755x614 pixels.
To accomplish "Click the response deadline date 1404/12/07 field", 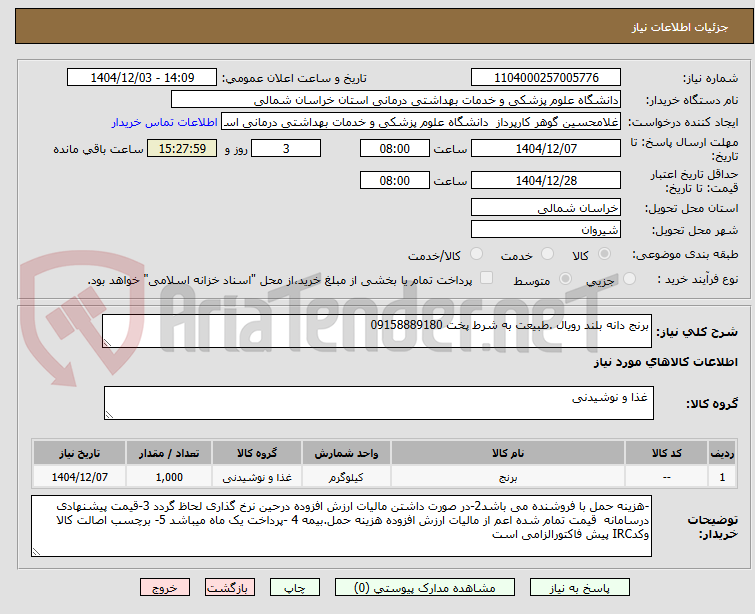I will click(x=546, y=148).
